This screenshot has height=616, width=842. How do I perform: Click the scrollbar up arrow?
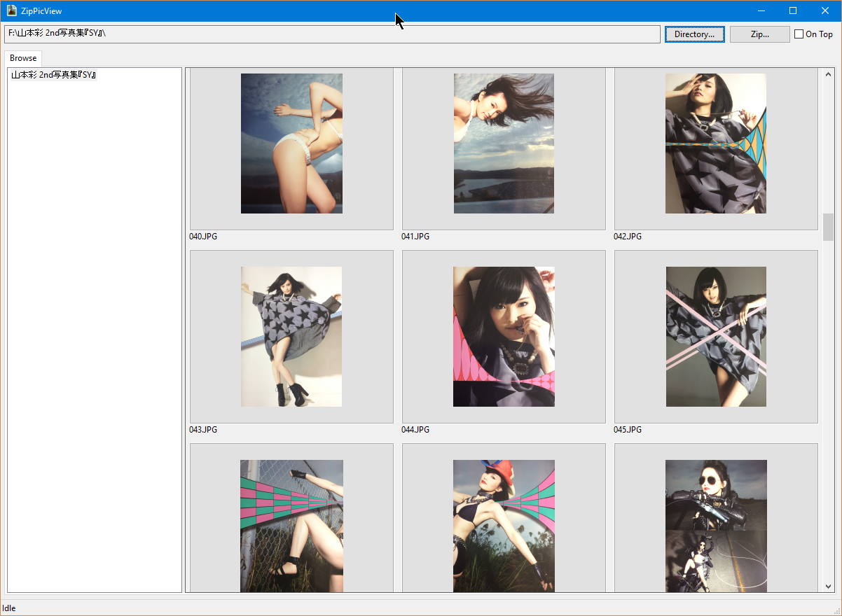coord(828,74)
